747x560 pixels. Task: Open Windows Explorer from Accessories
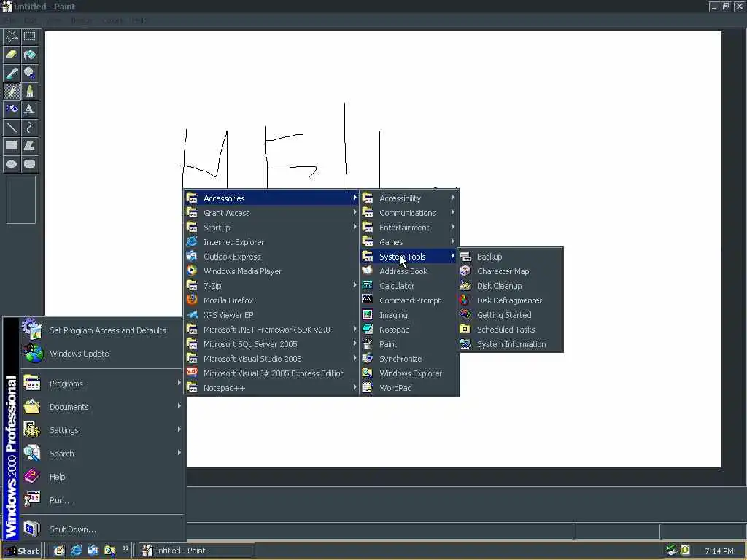(409, 373)
